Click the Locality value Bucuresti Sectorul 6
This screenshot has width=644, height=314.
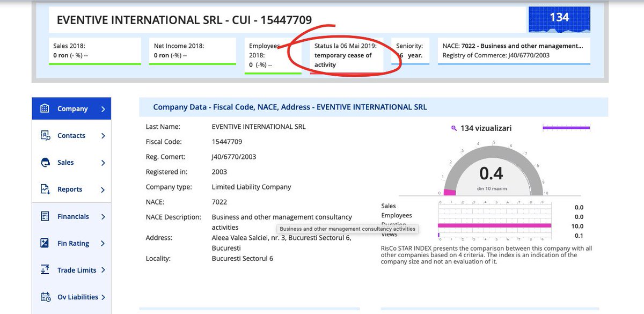[243, 258]
